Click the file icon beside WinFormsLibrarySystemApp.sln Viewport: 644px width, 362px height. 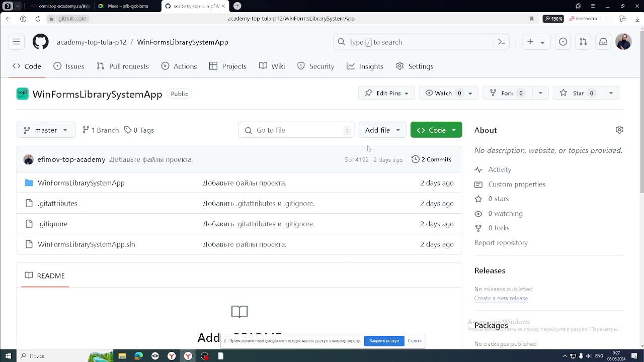(x=29, y=244)
